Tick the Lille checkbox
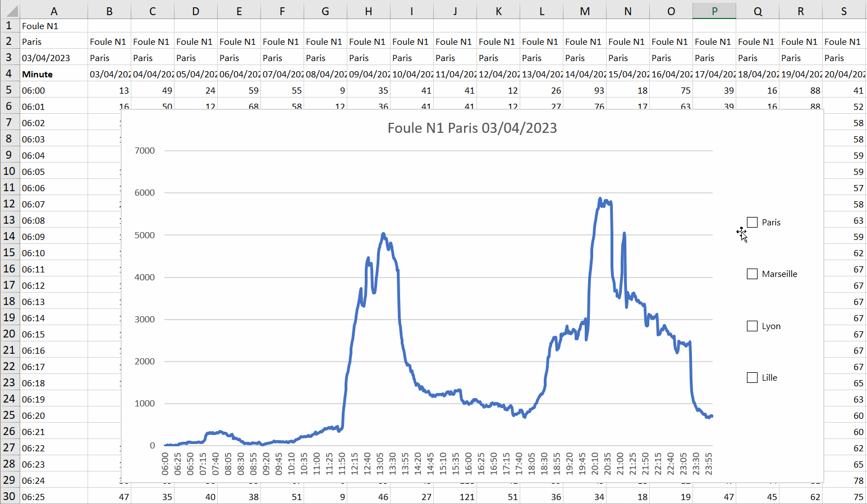The image size is (867, 504). pyautogui.click(x=752, y=378)
